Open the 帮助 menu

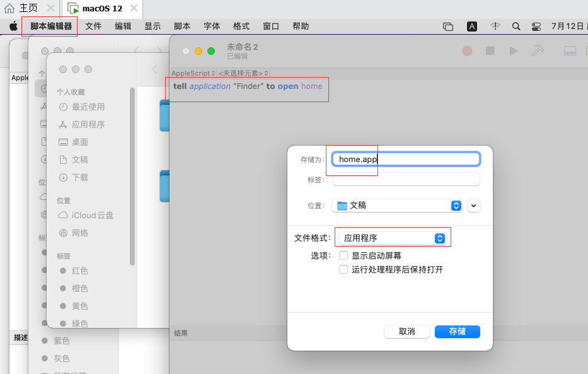[301, 26]
